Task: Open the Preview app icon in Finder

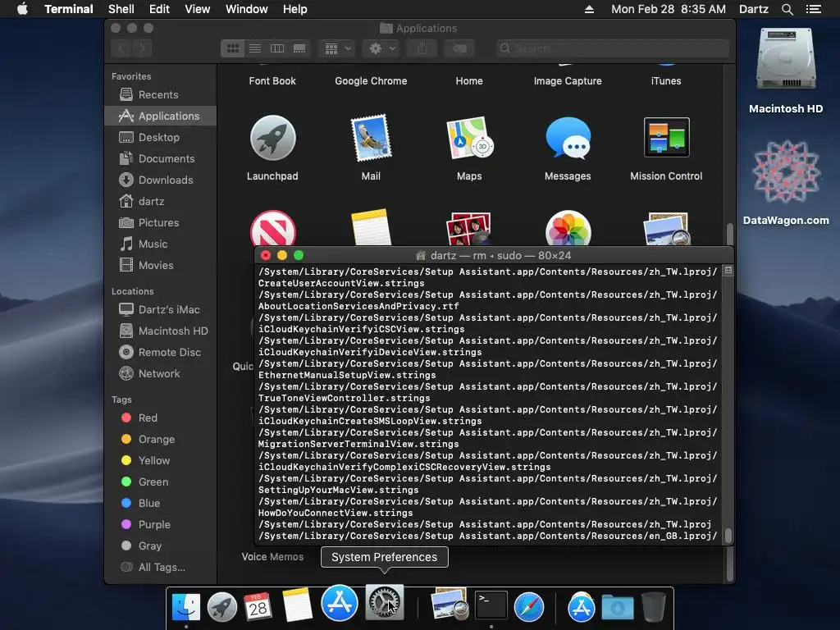Action: coord(666,229)
